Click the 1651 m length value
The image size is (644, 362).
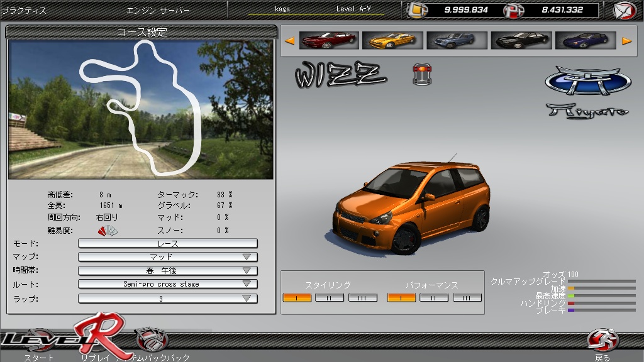click(111, 206)
